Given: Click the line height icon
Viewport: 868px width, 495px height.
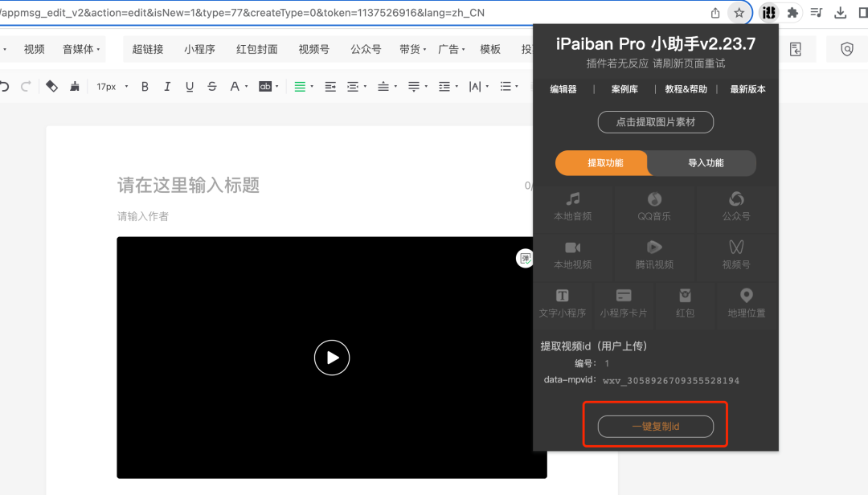Looking at the screenshot, I should click(444, 86).
